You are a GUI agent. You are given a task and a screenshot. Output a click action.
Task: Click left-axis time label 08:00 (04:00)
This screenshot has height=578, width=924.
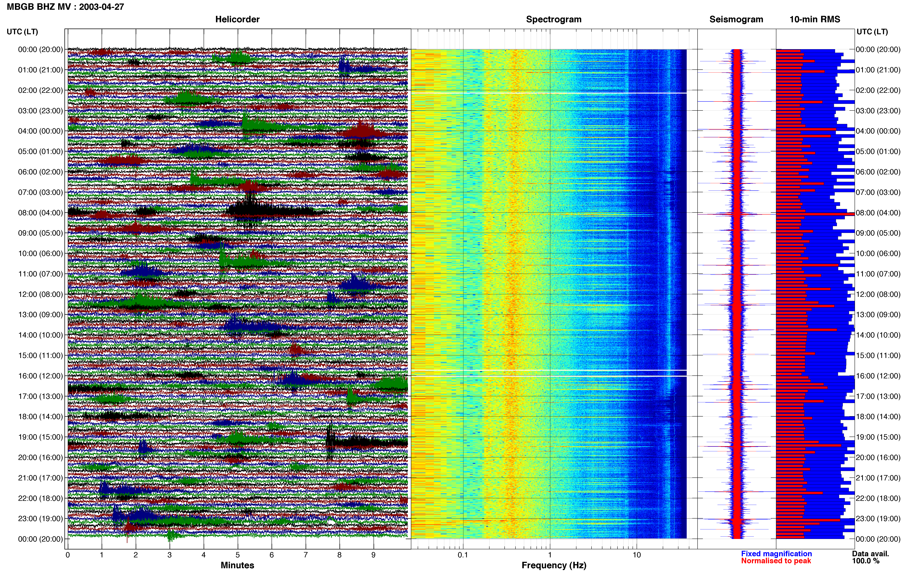tap(41, 213)
